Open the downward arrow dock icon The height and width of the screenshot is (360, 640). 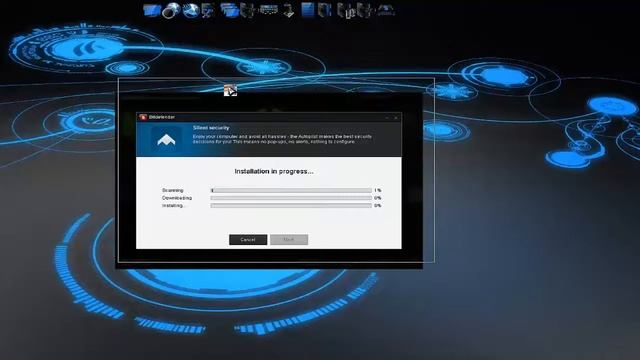pyautogui.click(x=289, y=11)
